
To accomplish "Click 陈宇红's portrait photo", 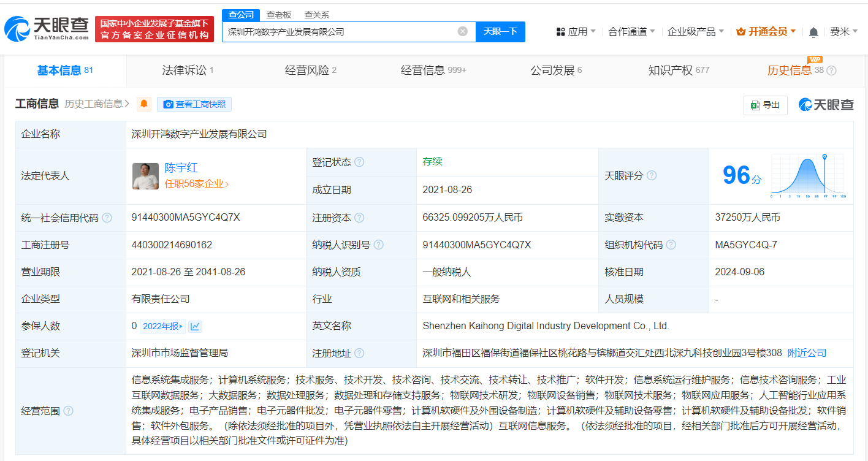I will 145,176.
